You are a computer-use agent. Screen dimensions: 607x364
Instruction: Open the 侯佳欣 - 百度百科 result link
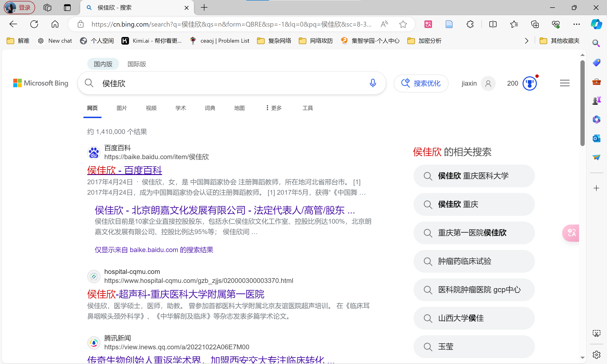tap(124, 170)
